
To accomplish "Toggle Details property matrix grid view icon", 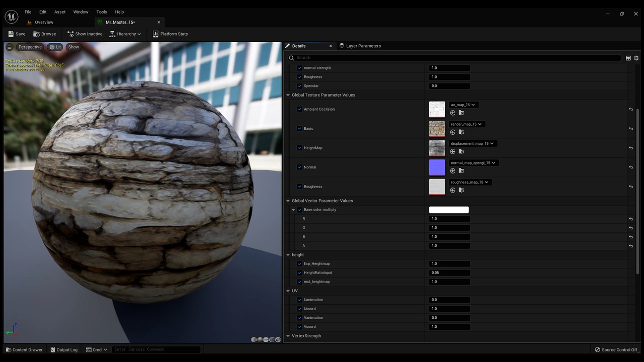I will 628,58.
